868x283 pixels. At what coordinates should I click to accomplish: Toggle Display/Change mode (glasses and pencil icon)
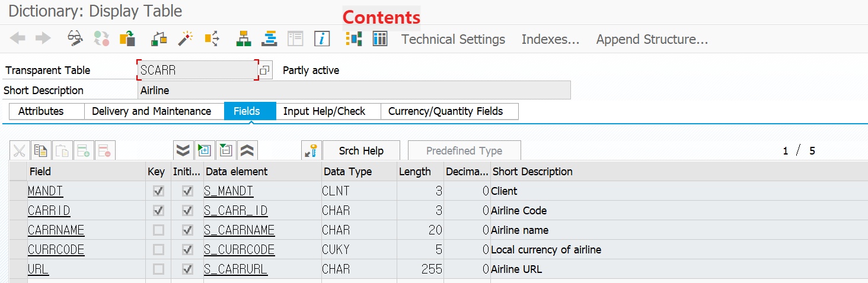(75, 39)
